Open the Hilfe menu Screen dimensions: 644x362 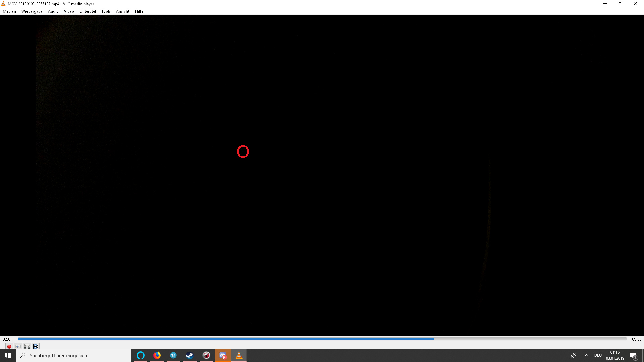tap(139, 11)
